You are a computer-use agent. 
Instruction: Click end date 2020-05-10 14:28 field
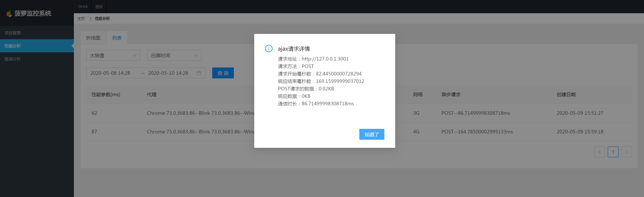168,73
